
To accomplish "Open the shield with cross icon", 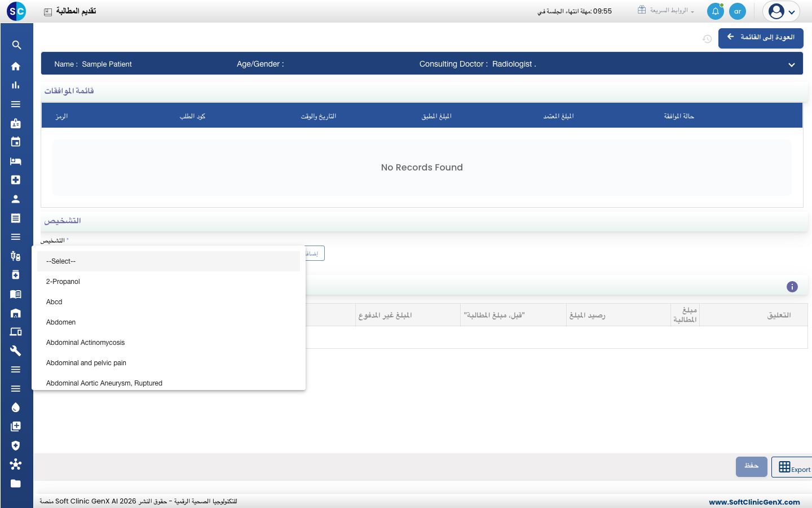I will pyautogui.click(x=16, y=445).
